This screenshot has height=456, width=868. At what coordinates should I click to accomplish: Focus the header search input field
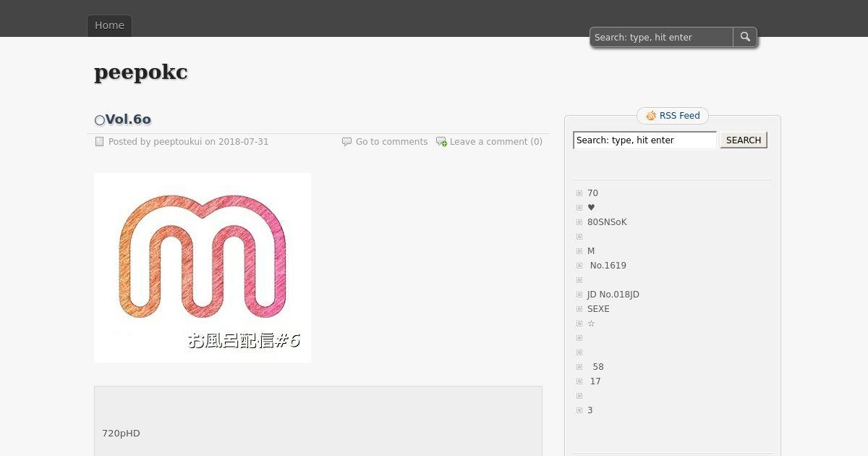tap(662, 37)
